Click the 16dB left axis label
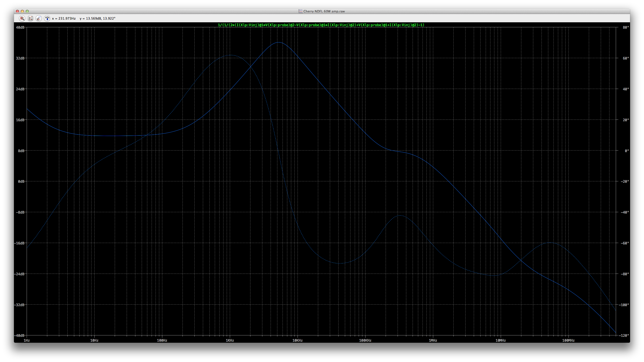Image resolution: width=644 pixels, height=362 pixels. coord(20,120)
